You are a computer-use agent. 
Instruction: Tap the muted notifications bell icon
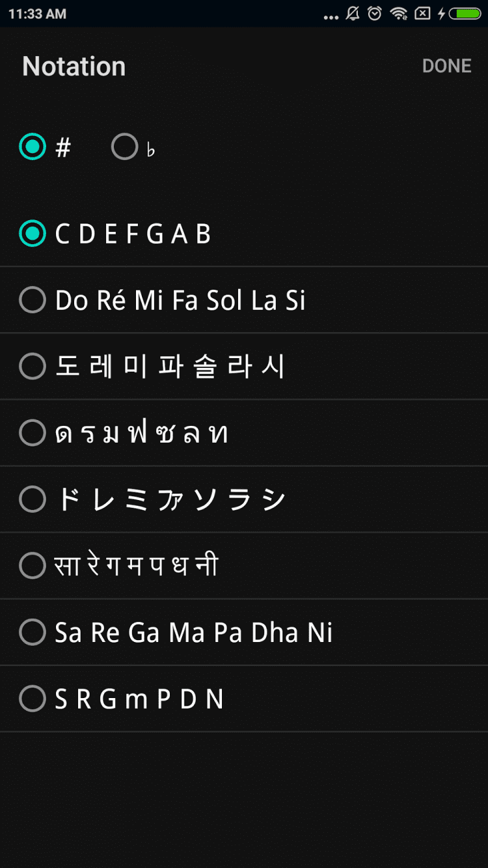pyautogui.click(x=353, y=14)
